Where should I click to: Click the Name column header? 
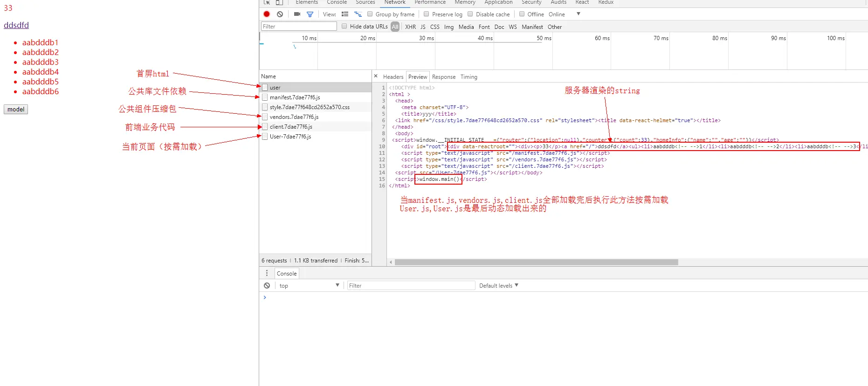click(316, 76)
